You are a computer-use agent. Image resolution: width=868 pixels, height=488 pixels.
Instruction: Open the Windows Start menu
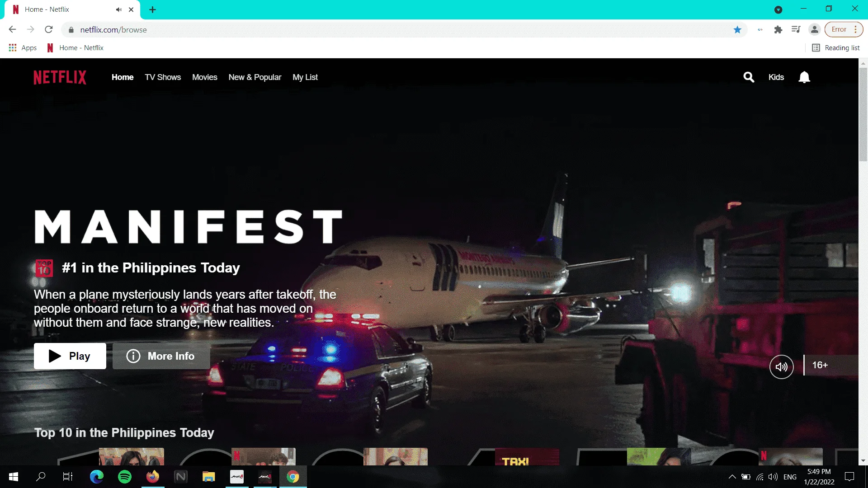click(x=14, y=477)
